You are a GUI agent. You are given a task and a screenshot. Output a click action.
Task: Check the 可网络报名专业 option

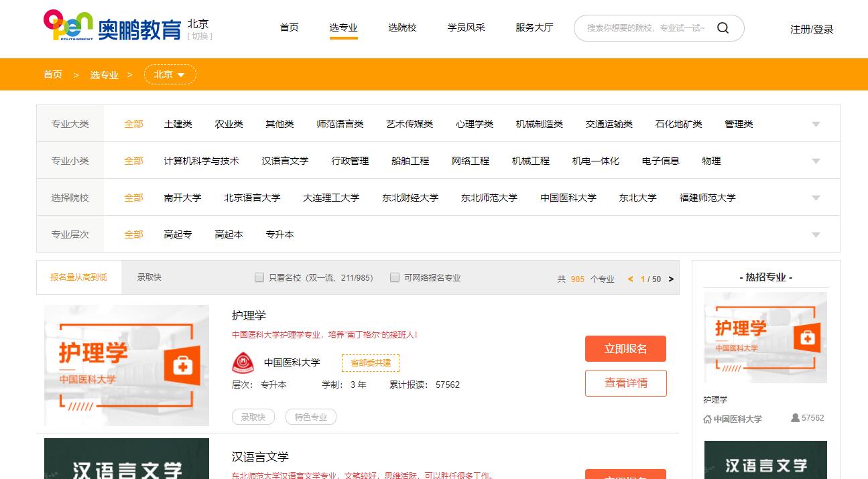click(395, 277)
